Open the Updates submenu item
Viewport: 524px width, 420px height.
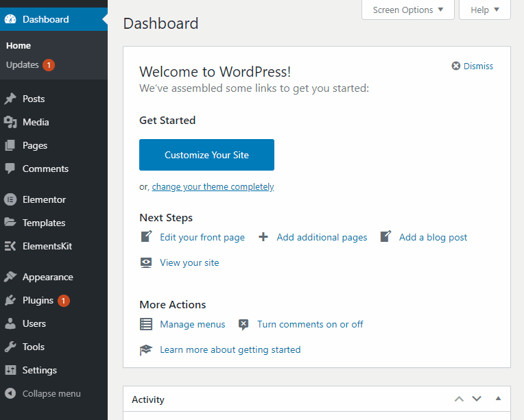(x=23, y=65)
